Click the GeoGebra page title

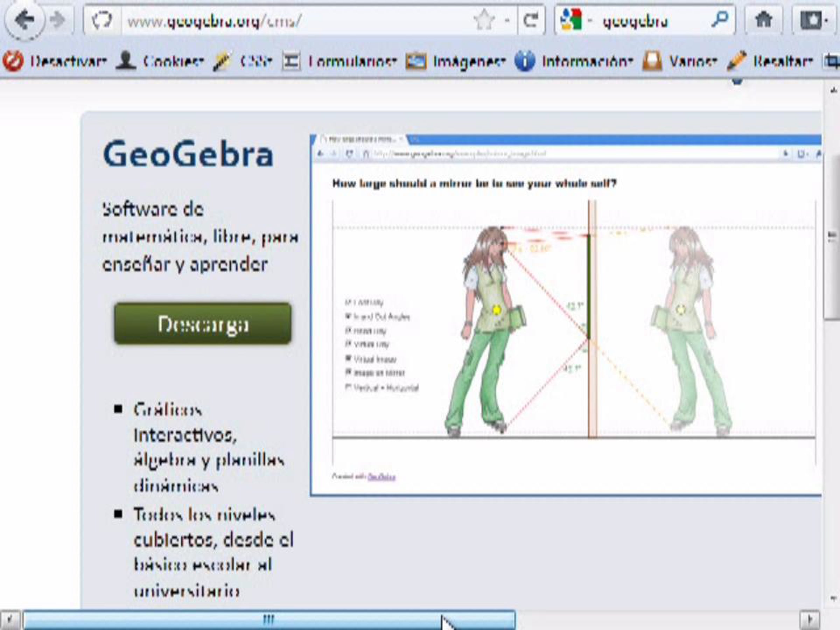(x=188, y=154)
